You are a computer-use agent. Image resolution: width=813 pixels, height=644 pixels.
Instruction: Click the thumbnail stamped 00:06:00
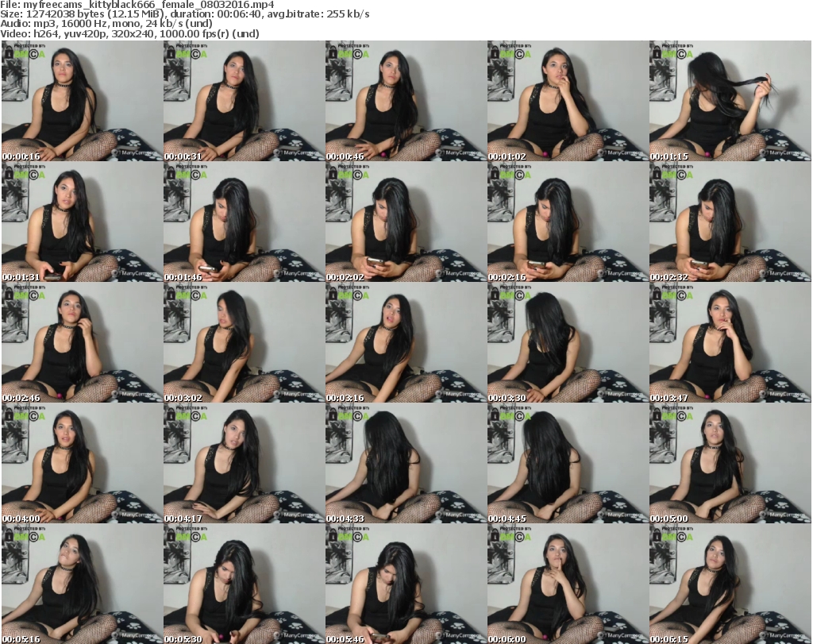568,584
